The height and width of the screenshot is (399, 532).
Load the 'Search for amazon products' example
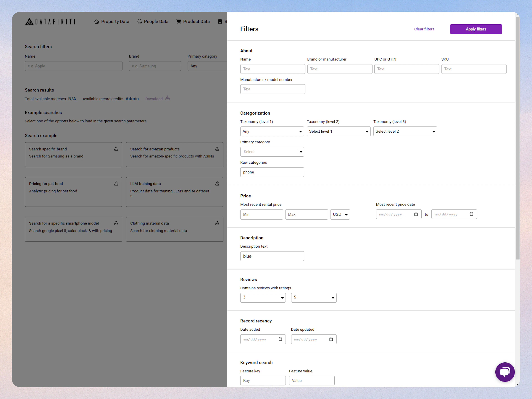coord(174,154)
